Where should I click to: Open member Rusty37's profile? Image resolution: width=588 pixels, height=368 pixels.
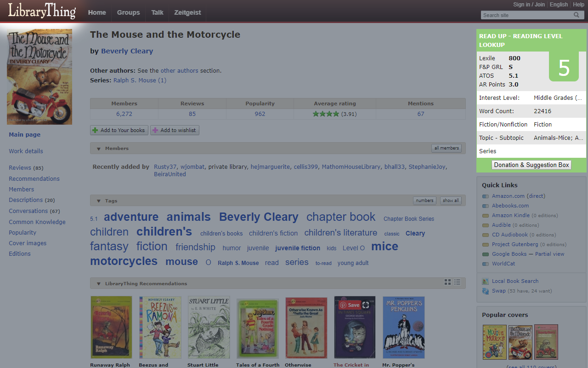pyautogui.click(x=165, y=167)
